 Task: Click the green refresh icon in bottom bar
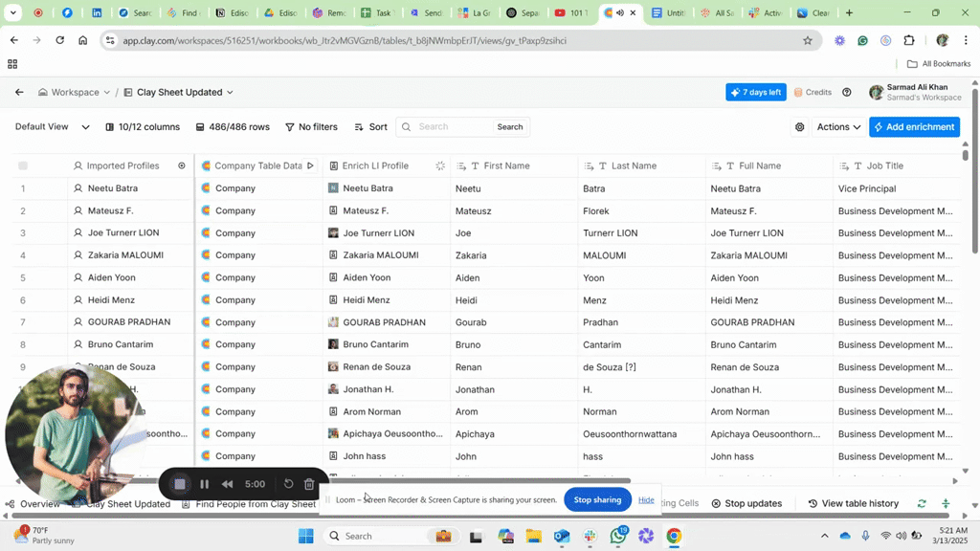tap(922, 503)
